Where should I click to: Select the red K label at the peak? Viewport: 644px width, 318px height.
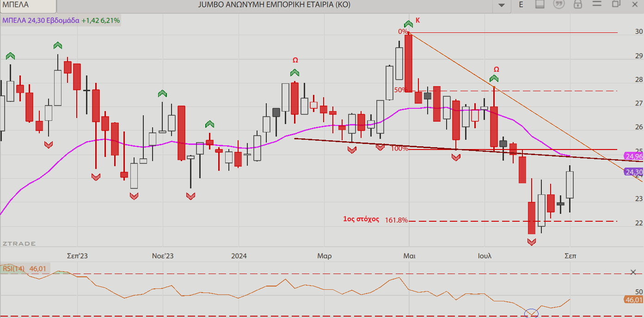417,20
